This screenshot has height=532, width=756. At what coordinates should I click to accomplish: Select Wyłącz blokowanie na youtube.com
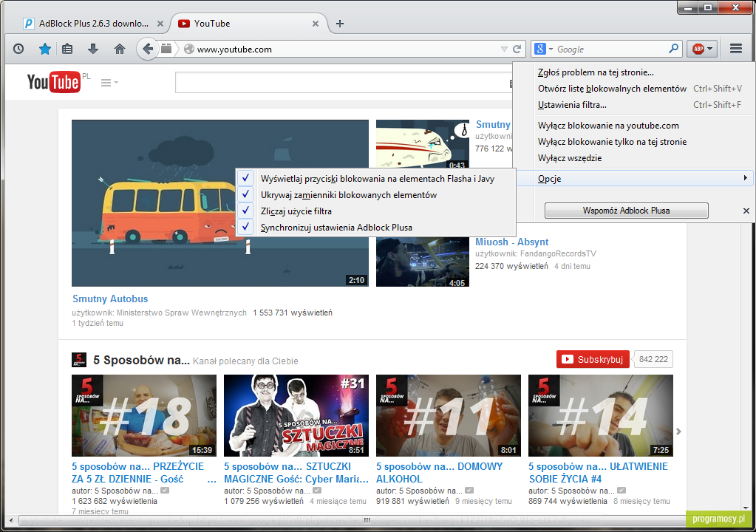click(635, 126)
